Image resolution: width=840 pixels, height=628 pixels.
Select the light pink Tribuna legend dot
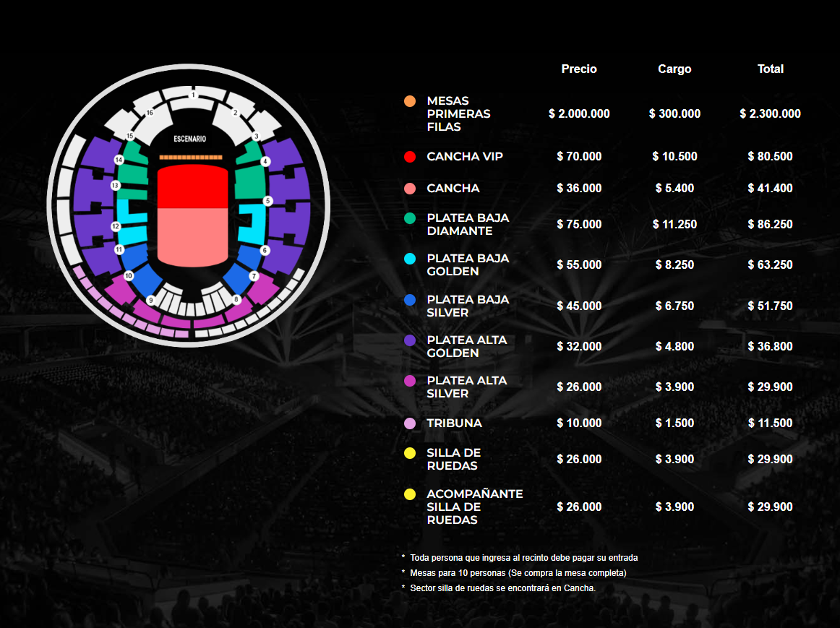[x=410, y=423]
